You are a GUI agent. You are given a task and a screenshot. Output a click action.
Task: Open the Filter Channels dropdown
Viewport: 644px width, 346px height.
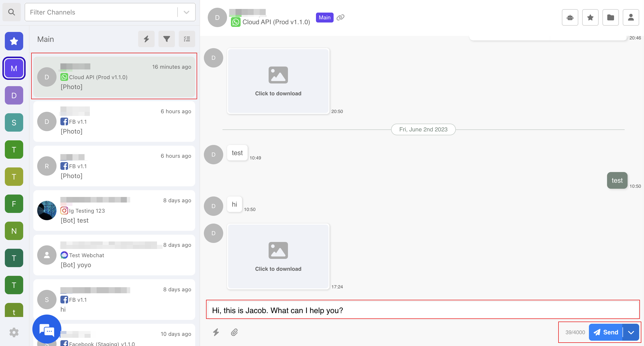point(186,12)
